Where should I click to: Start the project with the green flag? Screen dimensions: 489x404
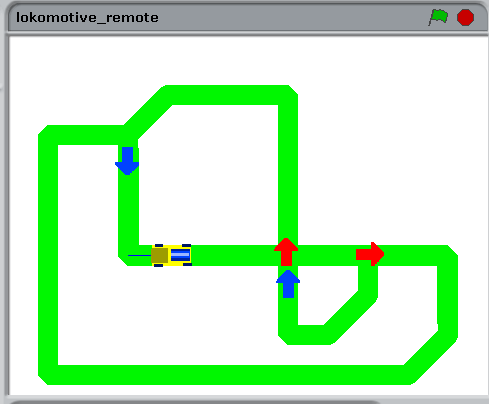click(438, 17)
